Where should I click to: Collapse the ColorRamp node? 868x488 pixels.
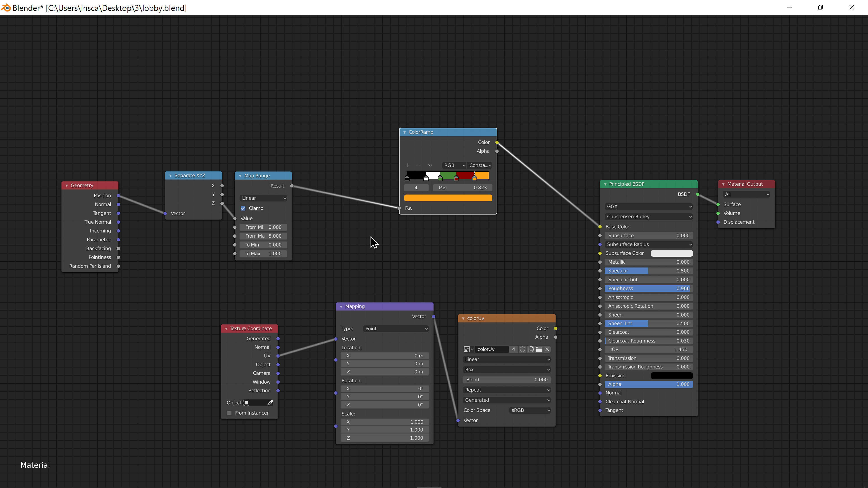404,132
